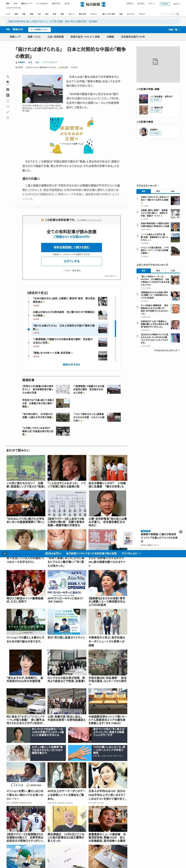The width and height of the screenshot is (186, 868).
Task: Select 治安維持法施行100年 tab
Action: [x=133, y=37]
